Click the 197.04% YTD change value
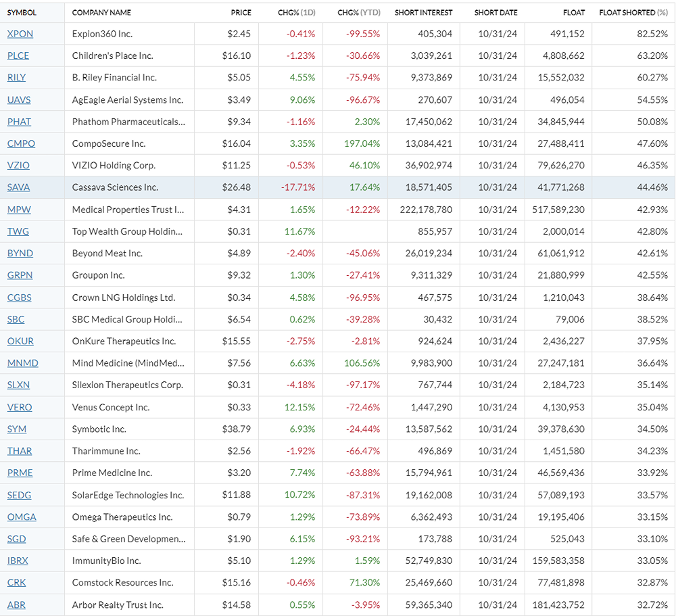The height and width of the screenshot is (616, 676). click(362, 143)
